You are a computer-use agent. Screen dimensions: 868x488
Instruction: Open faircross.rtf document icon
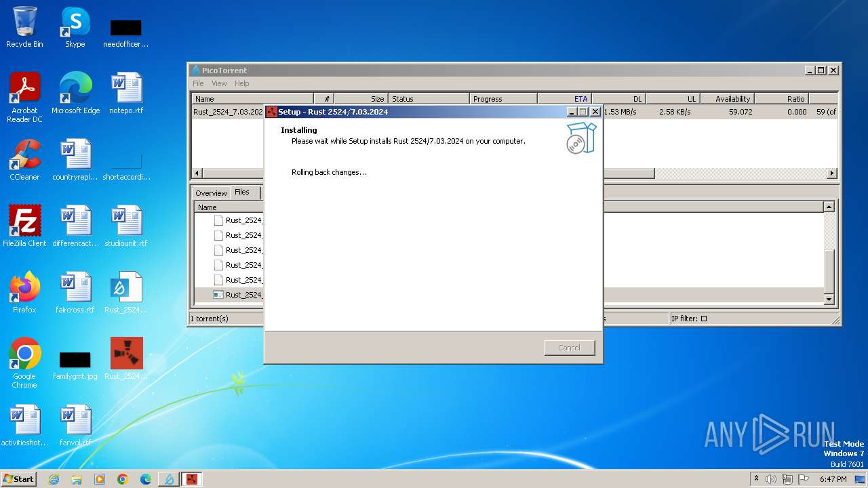coord(75,293)
